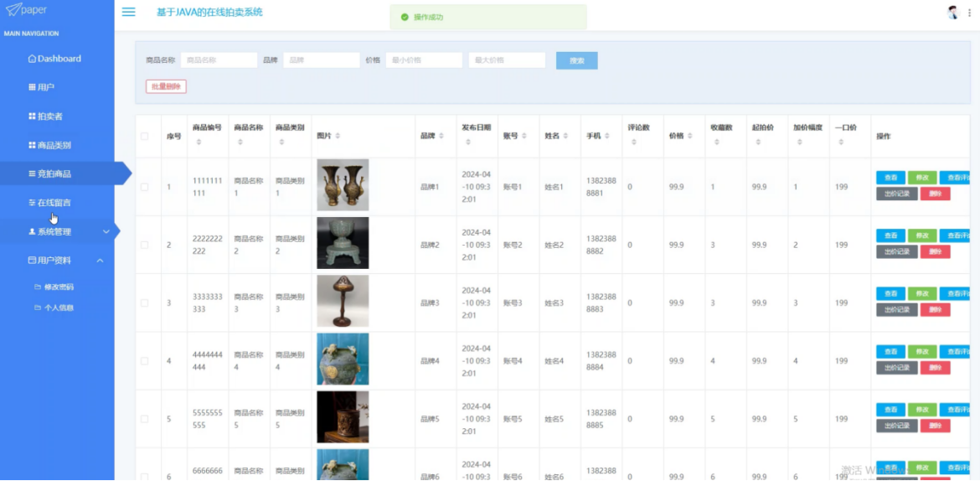Sort by 图片 column arrows

[338, 136]
